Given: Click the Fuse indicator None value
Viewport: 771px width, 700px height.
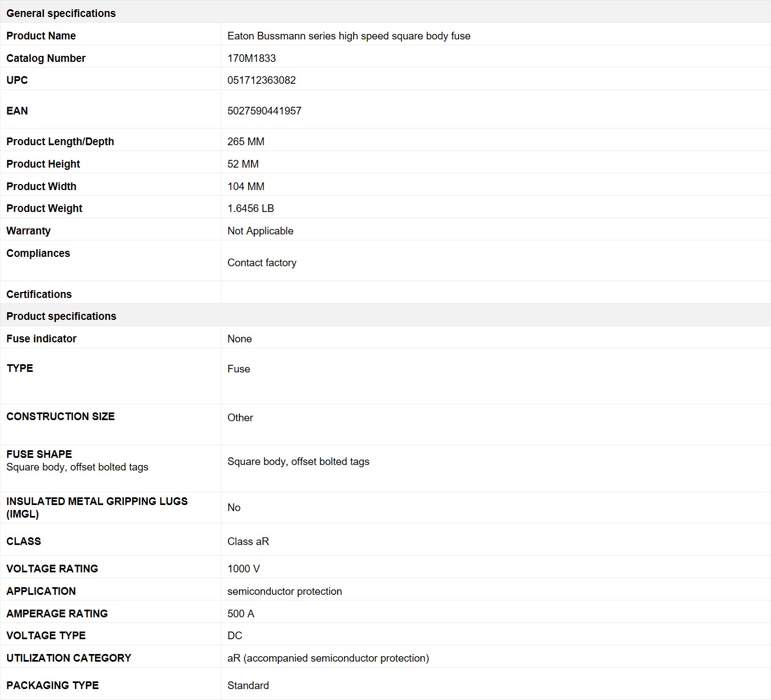Looking at the screenshot, I should tap(239, 338).
